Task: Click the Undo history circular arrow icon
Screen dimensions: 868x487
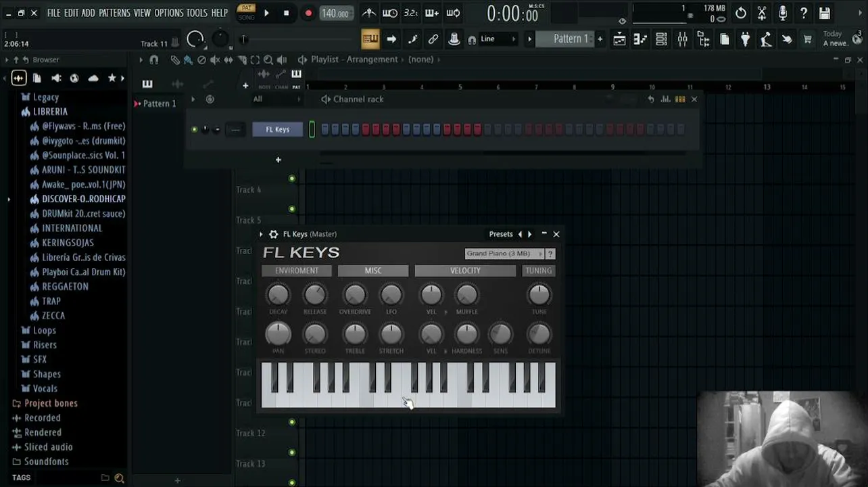Action: tap(741, 13)
